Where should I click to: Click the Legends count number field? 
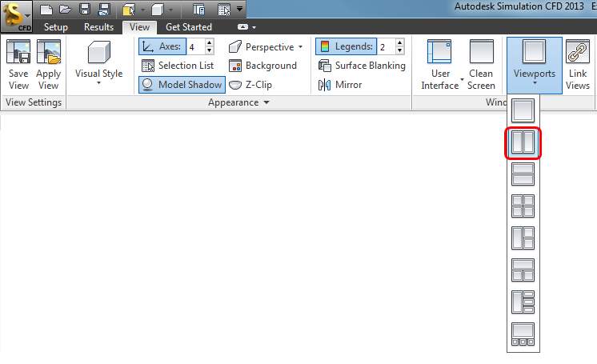point(387,47)
